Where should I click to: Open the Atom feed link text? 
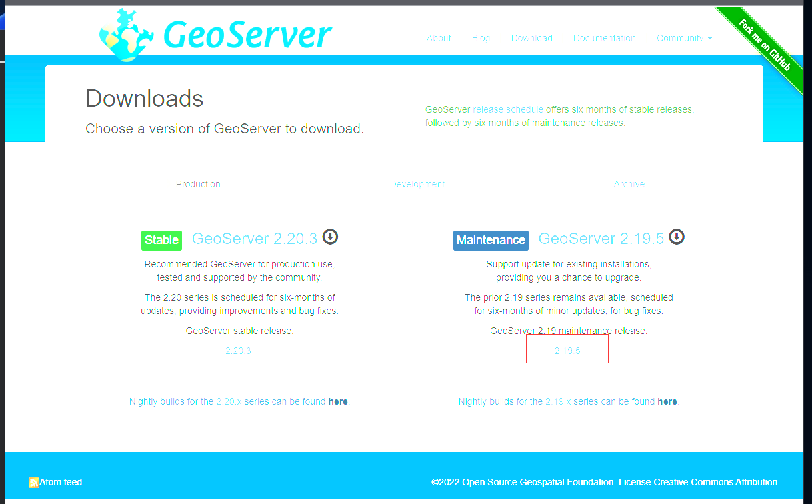pyautogui.click(x=61, y=482)
